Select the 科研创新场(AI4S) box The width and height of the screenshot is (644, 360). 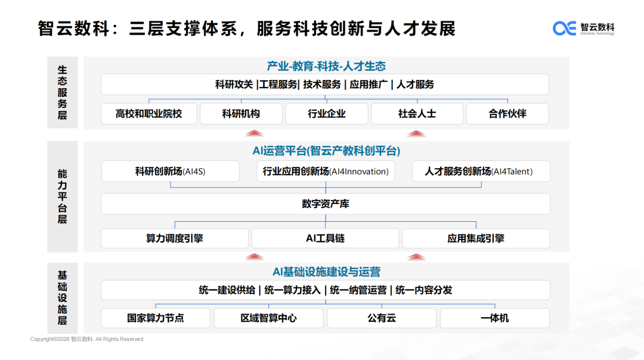(171, 171)
